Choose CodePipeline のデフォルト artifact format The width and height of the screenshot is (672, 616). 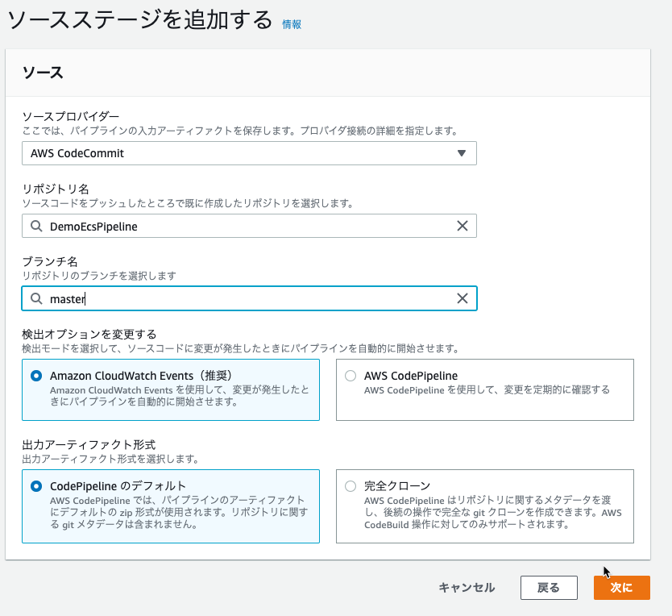[36, 486]
